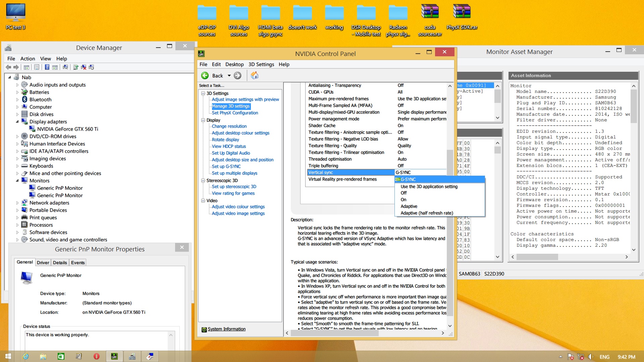Click the blue Help icon in Device Manager toolbar

tap(47, 67)
